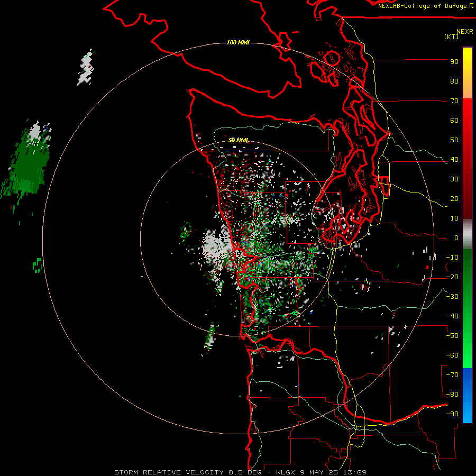The height and width of the screenshot is (476, 476).
Task: Select the -30 value on the velocity scale
Action: [x=452, y=297]
